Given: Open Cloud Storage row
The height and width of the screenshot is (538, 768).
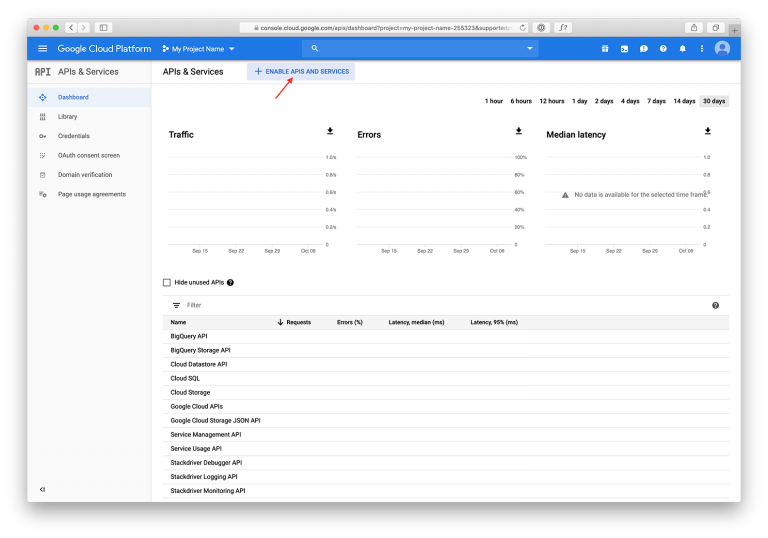Looking at the screenshot, I should point(446,392).
